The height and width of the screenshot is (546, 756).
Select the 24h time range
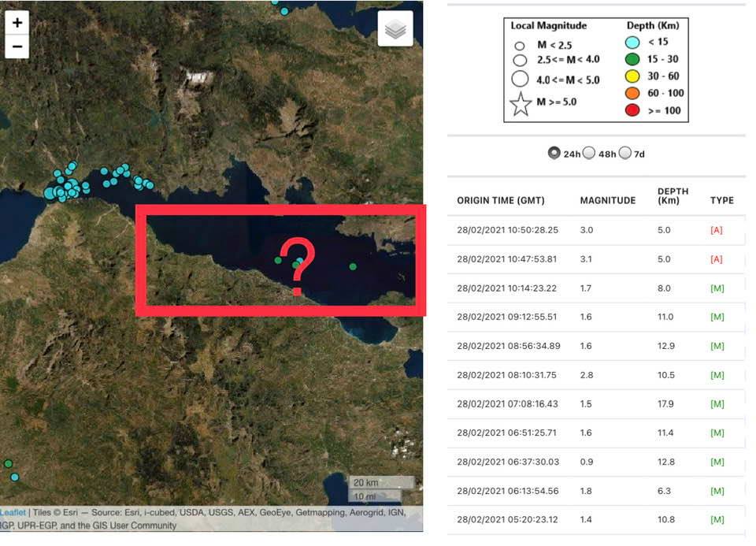pos(554,153)
